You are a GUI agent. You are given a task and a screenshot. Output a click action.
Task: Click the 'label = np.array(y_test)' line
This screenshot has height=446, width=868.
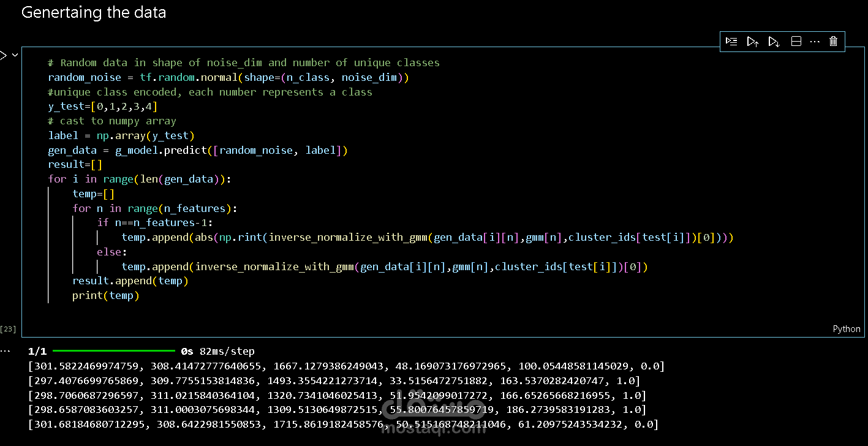(121, 135)
